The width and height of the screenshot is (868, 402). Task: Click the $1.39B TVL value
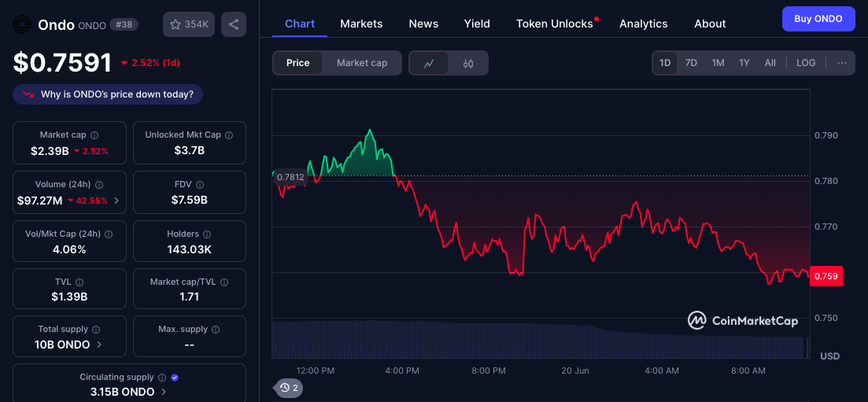(70, 297)
